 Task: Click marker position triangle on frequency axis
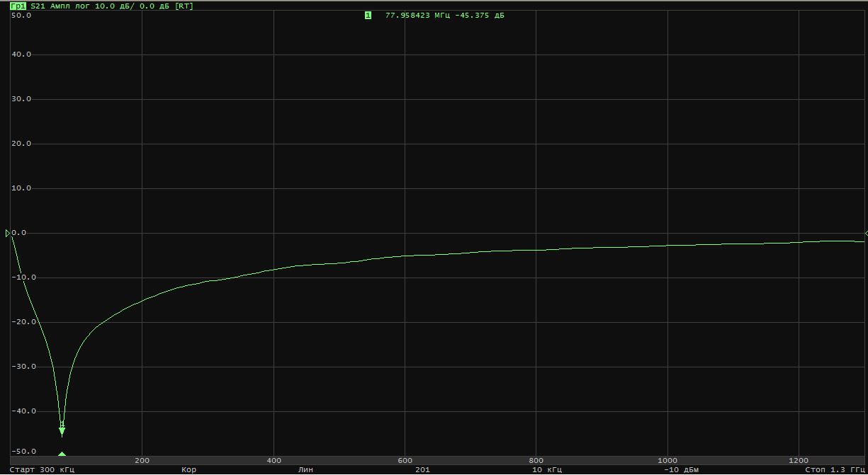62,454
